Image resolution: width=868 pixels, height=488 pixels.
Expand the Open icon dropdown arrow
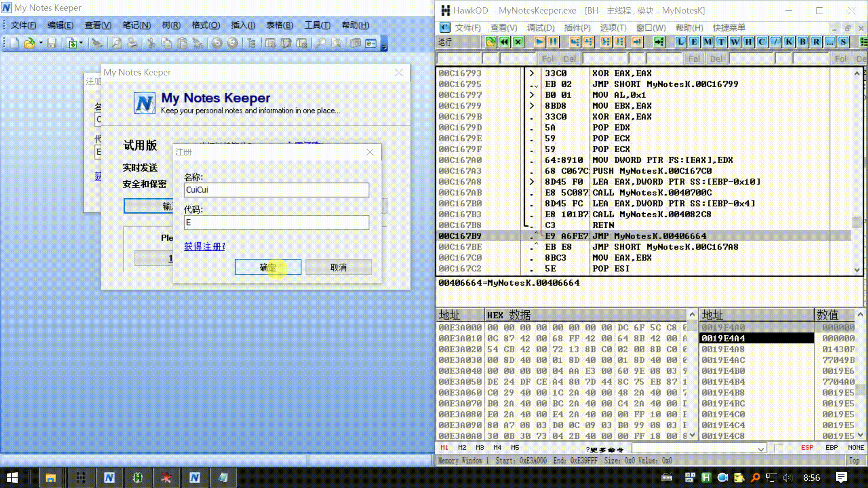point(41,43)
